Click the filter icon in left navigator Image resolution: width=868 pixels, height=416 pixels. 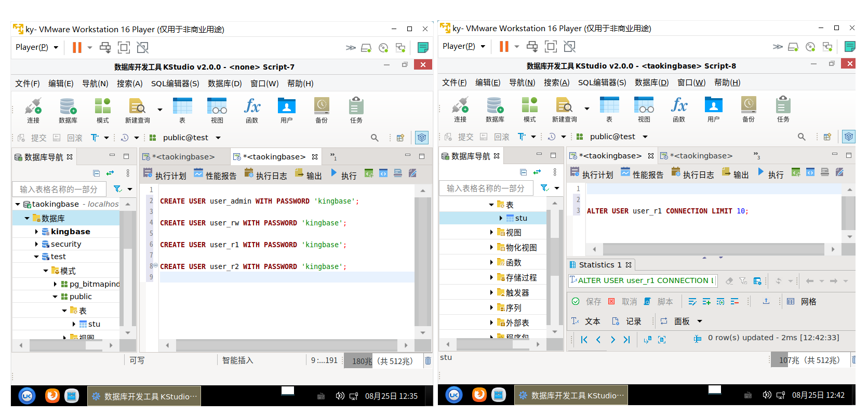tap(117, 189)
